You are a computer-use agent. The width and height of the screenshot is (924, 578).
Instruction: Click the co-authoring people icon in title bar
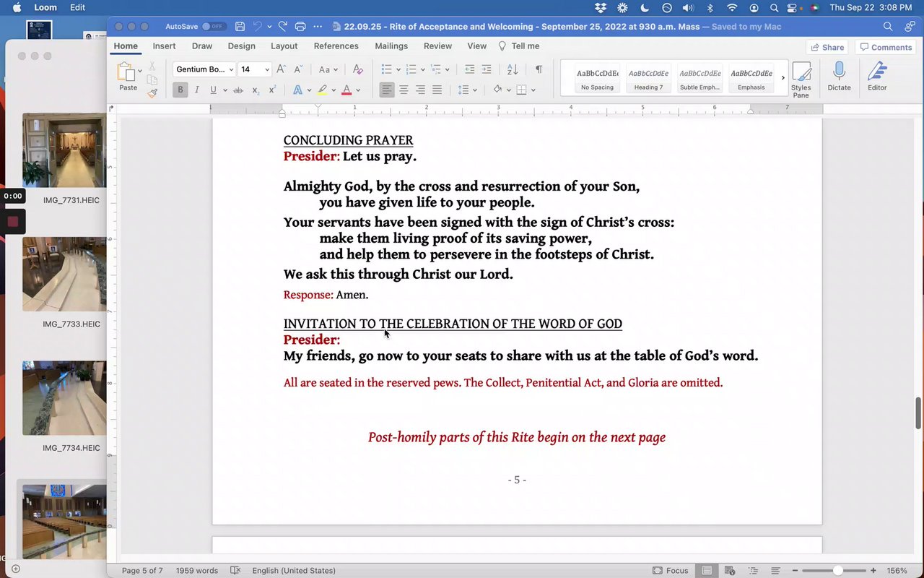[910, 27]
